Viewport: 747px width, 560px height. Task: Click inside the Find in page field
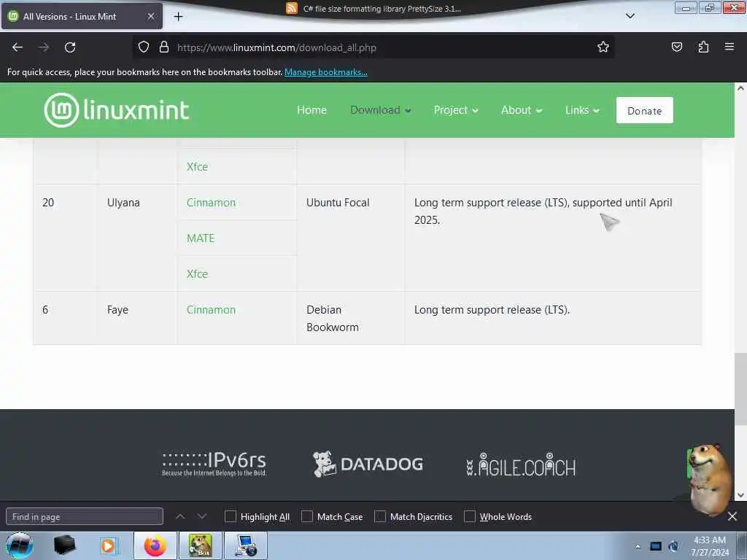[85, 516]
